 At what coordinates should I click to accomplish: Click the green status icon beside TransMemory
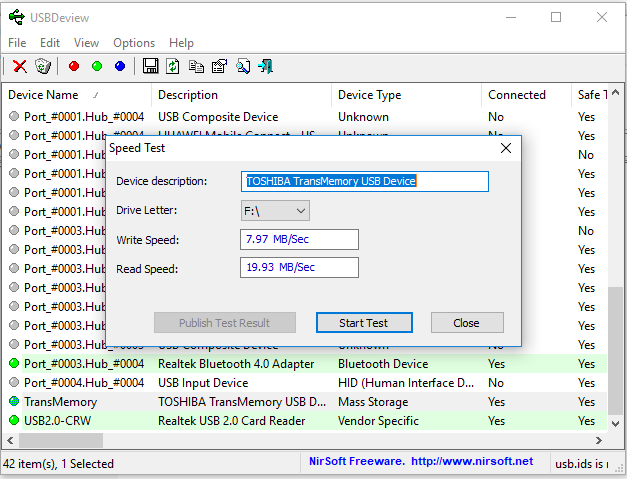[x=14, y=401]
